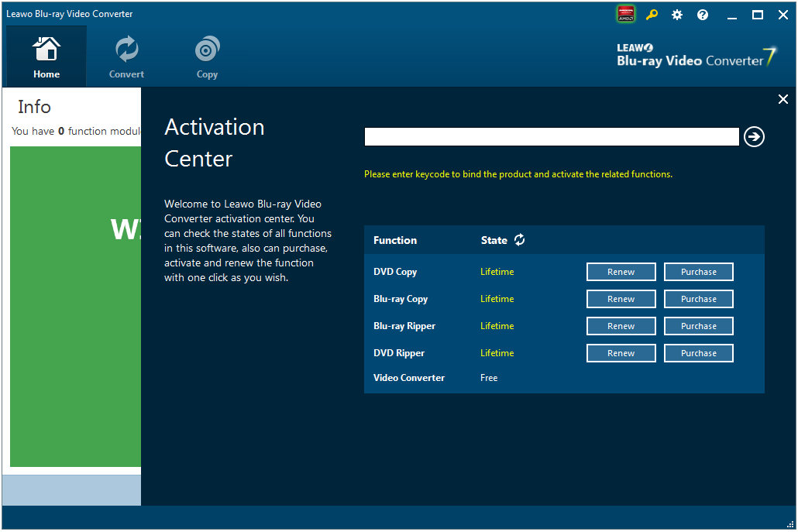Renew the Blu-ray Copy function
Image resolution: width=798 pixels, height=532 pixels.
pyautogui.click(x=621, y=299)
